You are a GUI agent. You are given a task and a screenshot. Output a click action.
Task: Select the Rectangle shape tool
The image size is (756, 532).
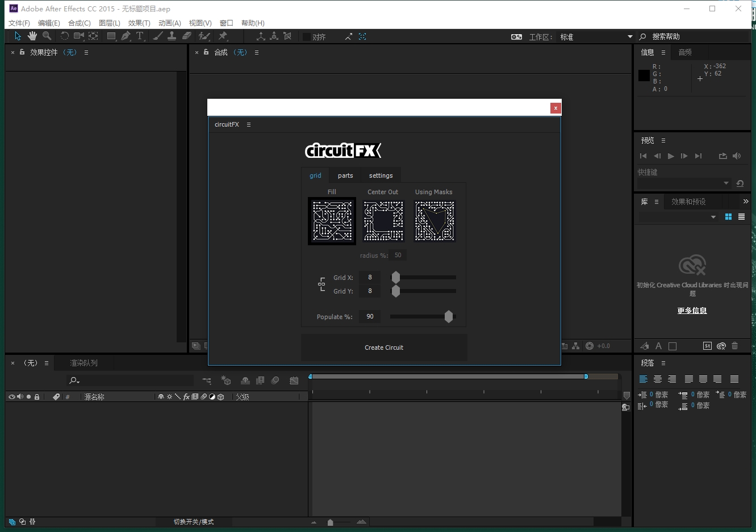111,36
